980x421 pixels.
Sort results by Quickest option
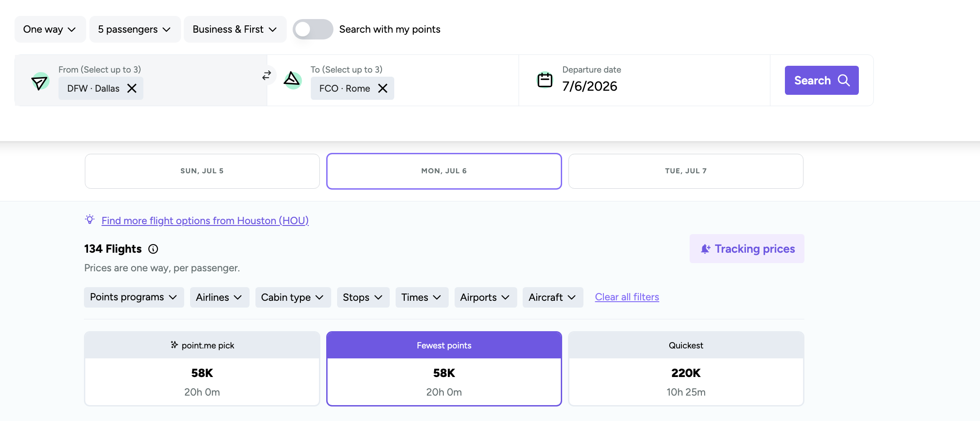(x=686, y=368)
